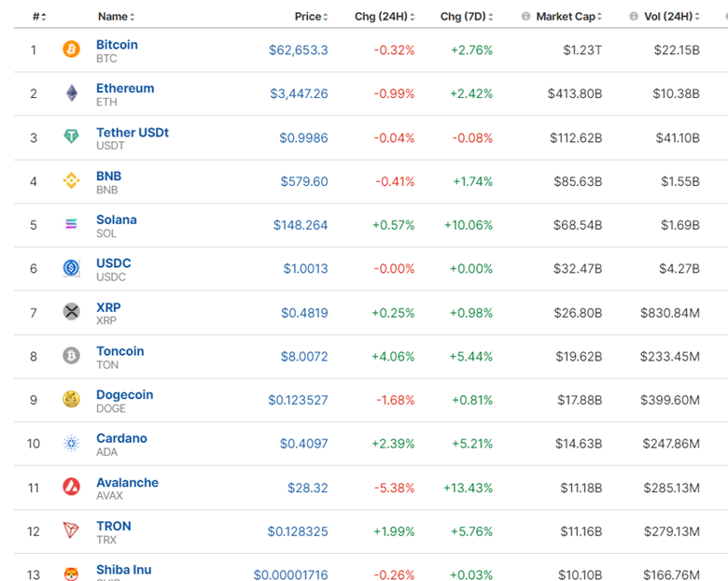
Task: Click the Dogecoin logo icon
Action: click(x=71, y=399)
